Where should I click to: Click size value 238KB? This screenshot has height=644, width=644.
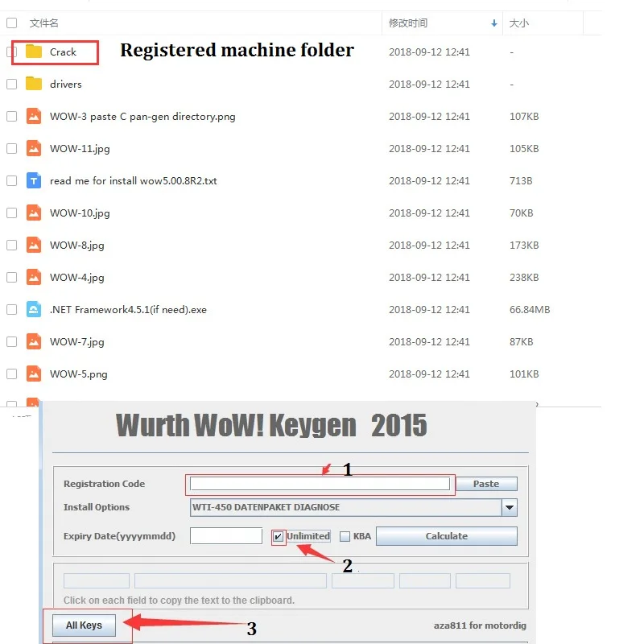tap(524, 277)
